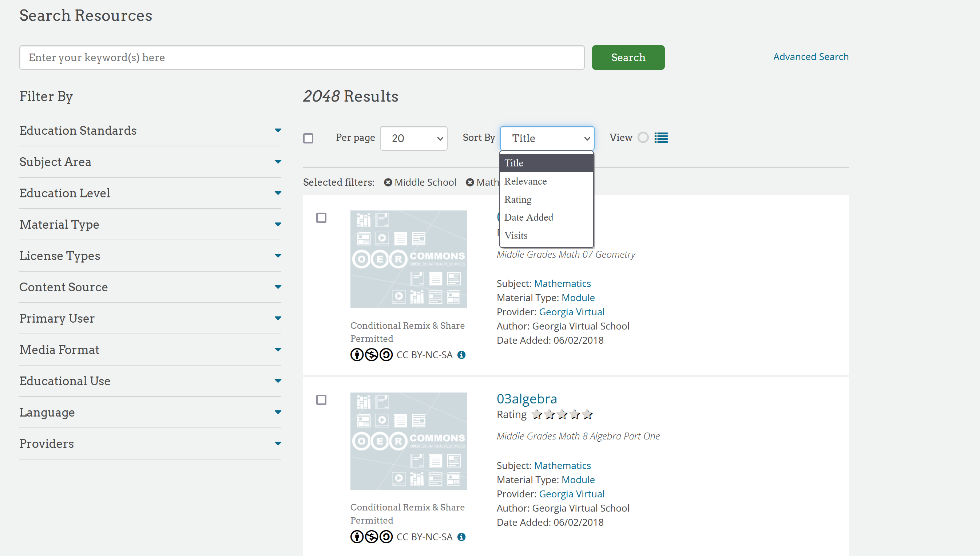The height and width of the screenshot is (556, 980).
Task: Choose Date Added sort option
Action: [528, 217]
